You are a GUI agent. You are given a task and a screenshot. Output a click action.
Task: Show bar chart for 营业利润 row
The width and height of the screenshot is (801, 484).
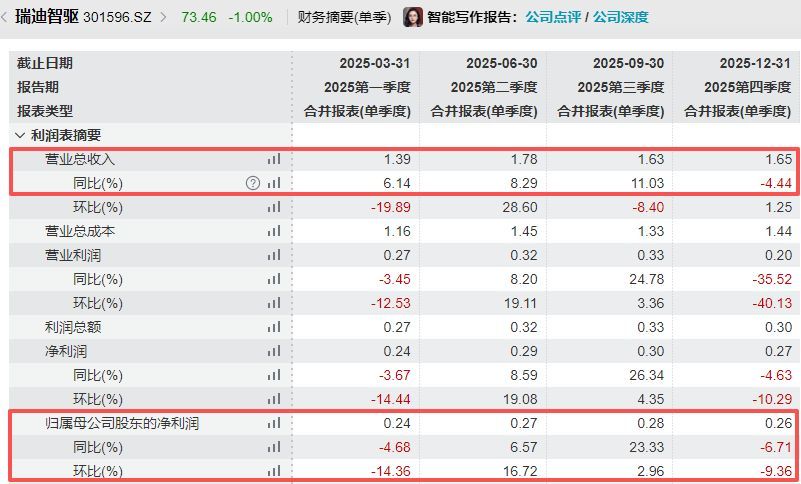[274, 255]
